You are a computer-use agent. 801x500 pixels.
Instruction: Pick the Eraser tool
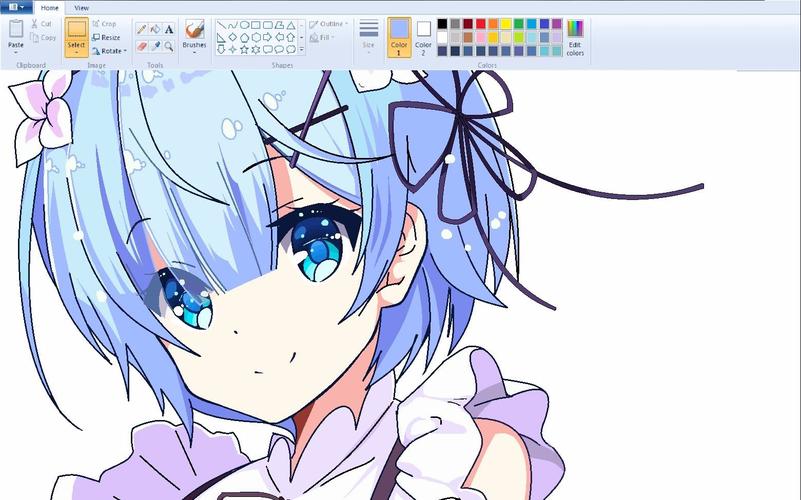[x=142, y=46]
